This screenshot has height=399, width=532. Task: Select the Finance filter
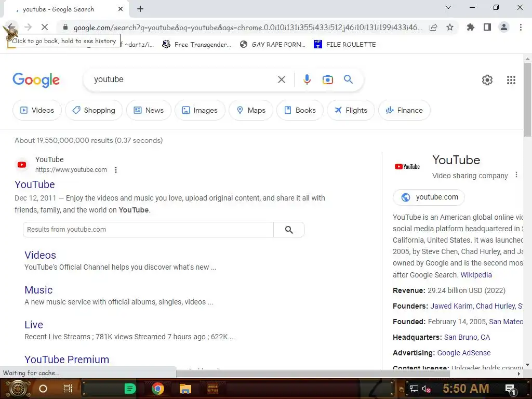404,110
